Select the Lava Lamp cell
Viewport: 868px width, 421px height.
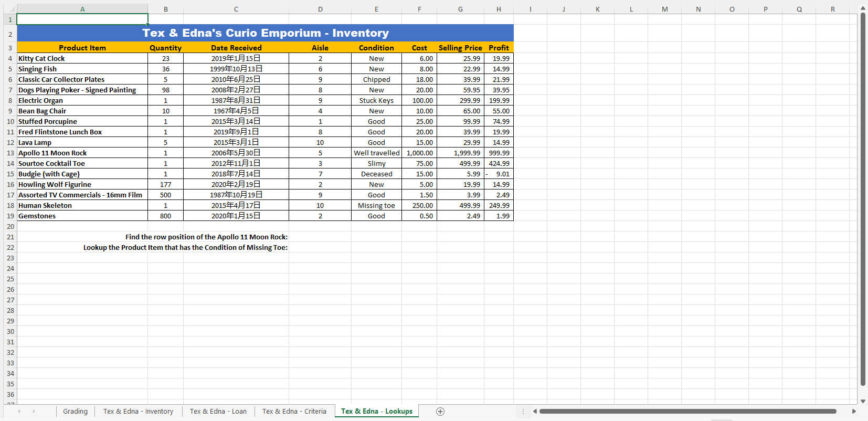click(82, 142)
